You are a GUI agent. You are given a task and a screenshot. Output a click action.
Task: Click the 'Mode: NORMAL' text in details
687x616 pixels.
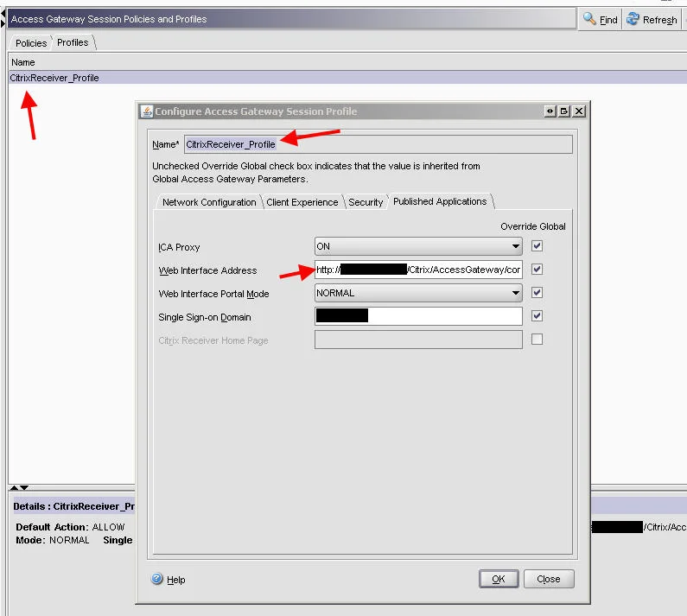point(53,540)
